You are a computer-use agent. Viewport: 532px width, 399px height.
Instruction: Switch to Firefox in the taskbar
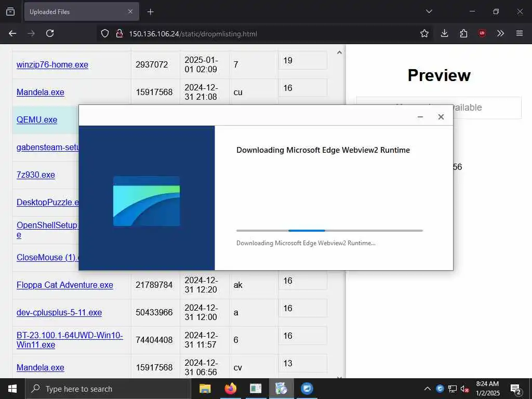(x=230, y=389)
